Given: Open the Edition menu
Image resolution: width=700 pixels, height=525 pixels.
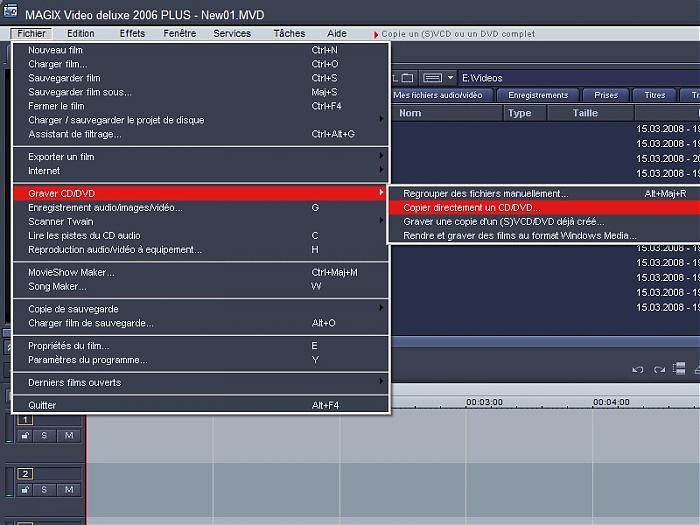Looking at the screenshot, I should [x=80, y=33].
